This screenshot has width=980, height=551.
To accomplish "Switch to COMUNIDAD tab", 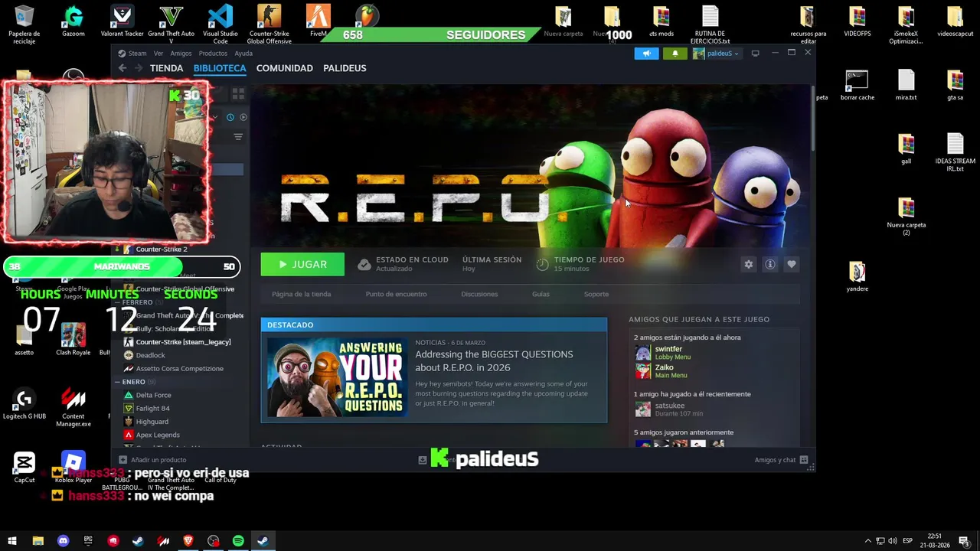I will (284, 68).
